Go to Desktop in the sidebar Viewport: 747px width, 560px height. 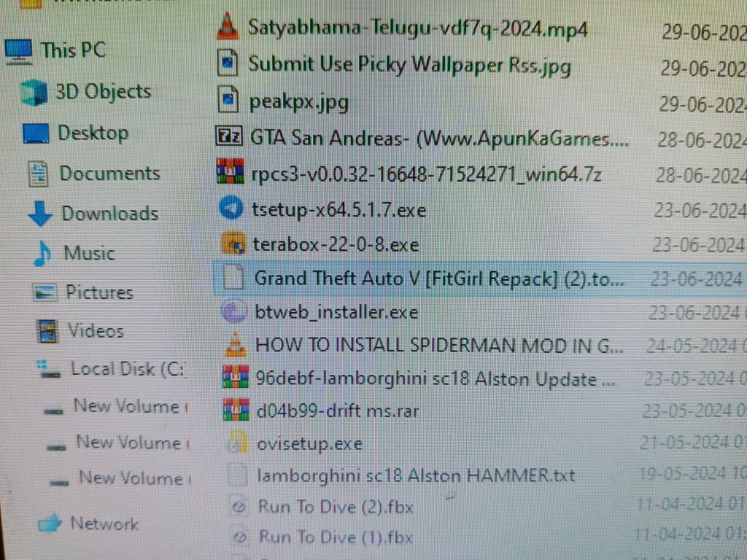coord(93,133)
